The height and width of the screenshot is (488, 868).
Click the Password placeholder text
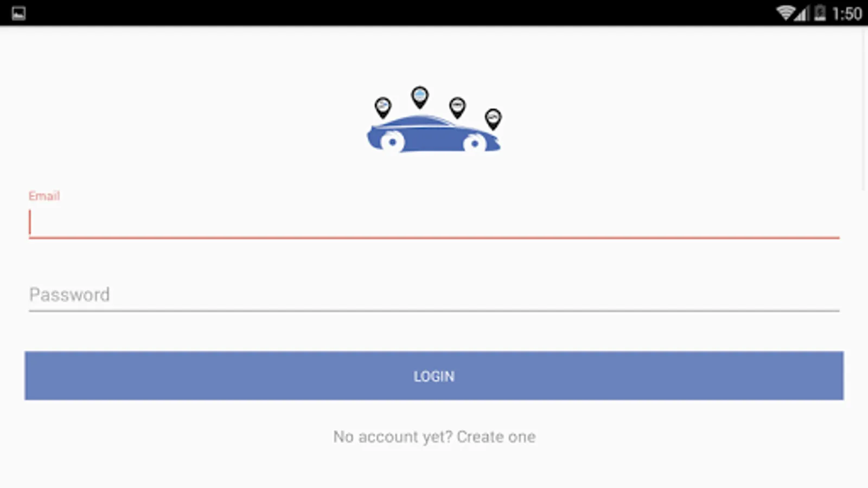69,295
